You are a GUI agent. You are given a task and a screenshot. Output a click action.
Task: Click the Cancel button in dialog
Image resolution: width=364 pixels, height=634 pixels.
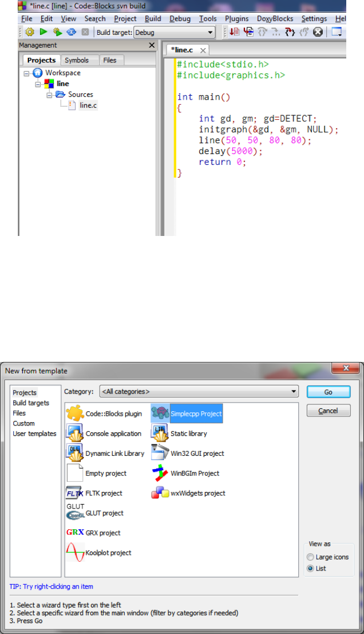tap(329, 411)
